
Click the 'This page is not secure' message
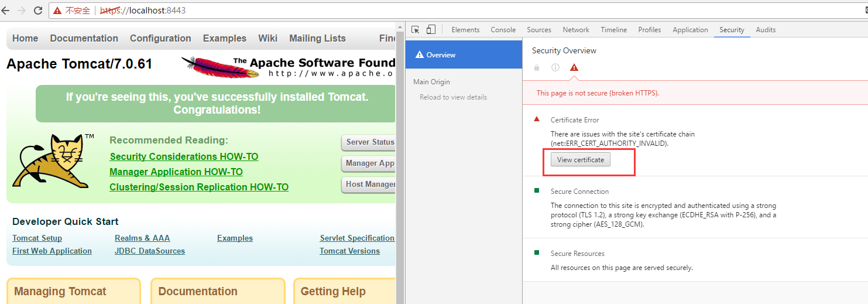(598, 93)
